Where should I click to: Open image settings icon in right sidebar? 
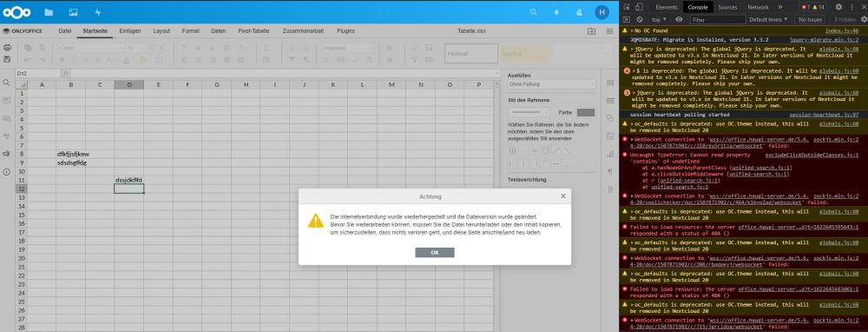[610, 136]
